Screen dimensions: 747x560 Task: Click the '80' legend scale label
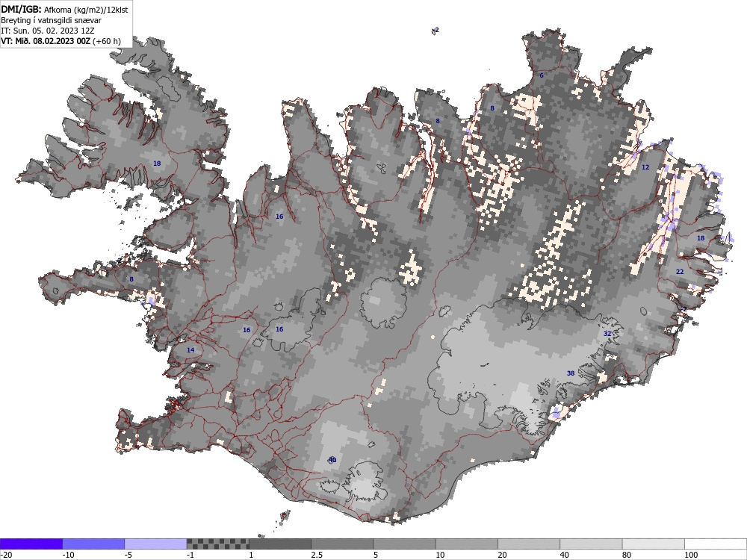[x=627, y=555]
